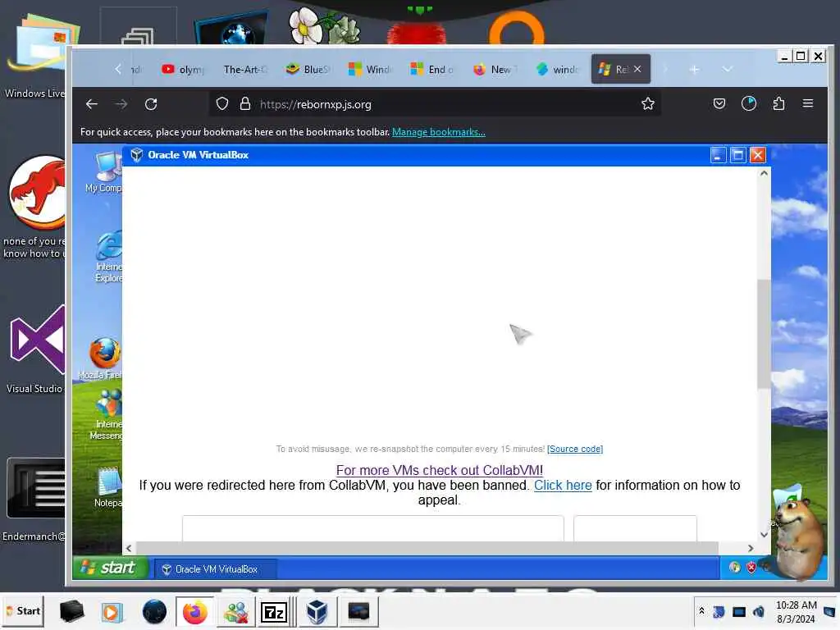Open Internet Explorer on XP desktop
840x630 pixels.
click(x=109, y=256)
